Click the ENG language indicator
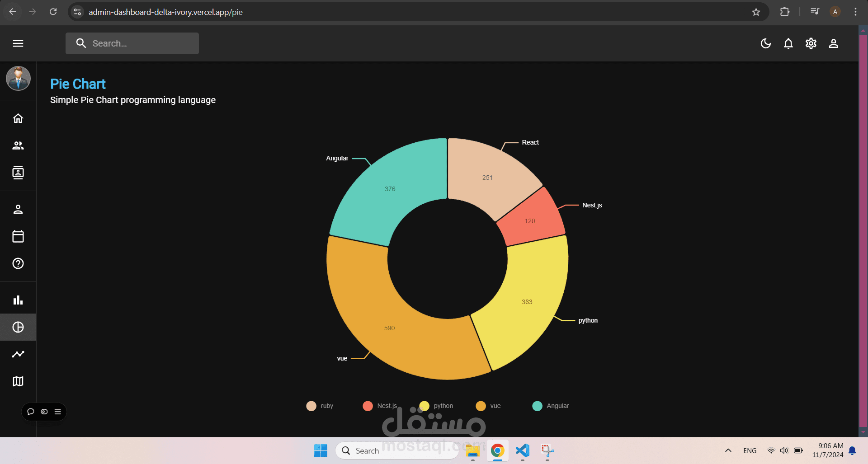 coord(750,450)
